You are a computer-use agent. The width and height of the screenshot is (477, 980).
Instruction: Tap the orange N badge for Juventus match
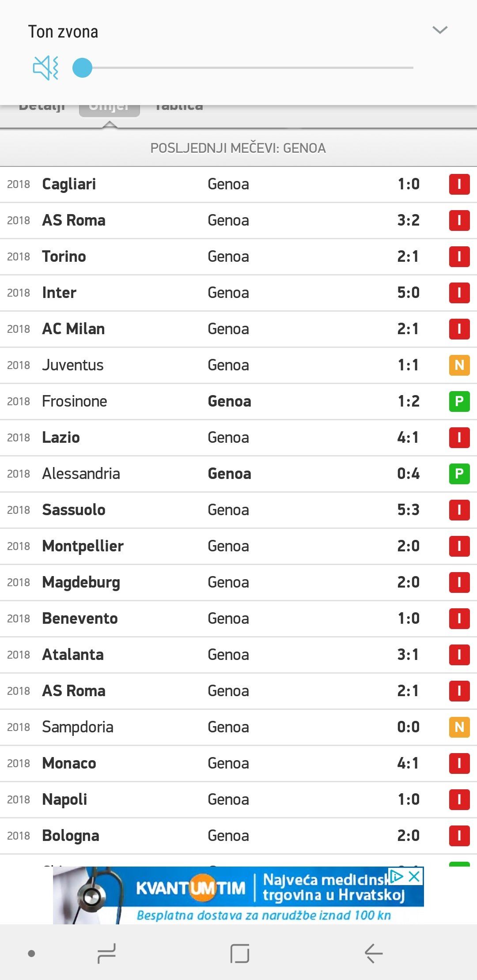coord(459,365)
